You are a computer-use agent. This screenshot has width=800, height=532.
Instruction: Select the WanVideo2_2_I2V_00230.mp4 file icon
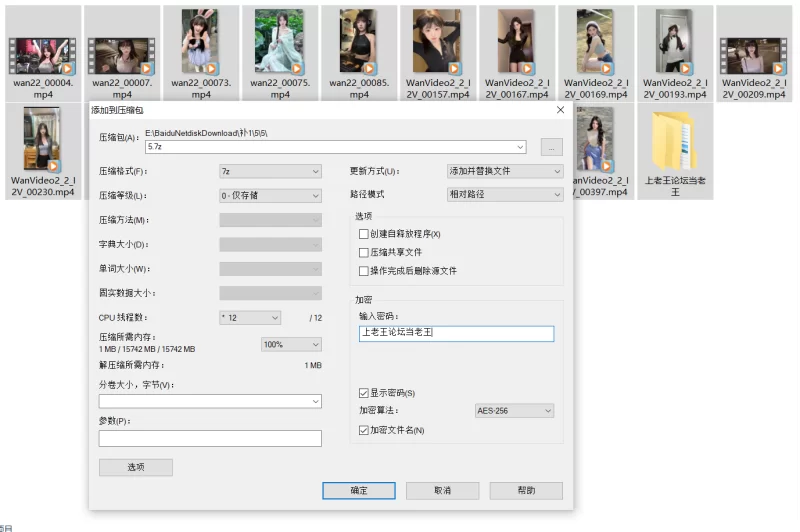43,139
